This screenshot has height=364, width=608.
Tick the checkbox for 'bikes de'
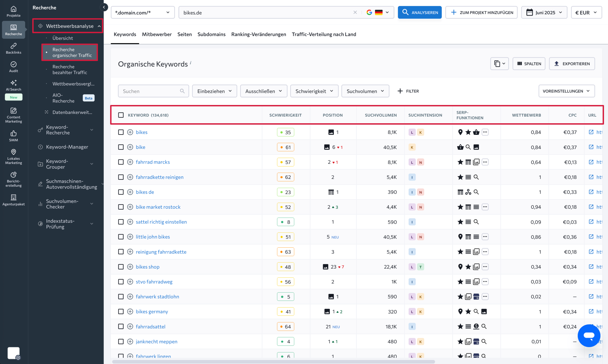click(x=121, y=192)
